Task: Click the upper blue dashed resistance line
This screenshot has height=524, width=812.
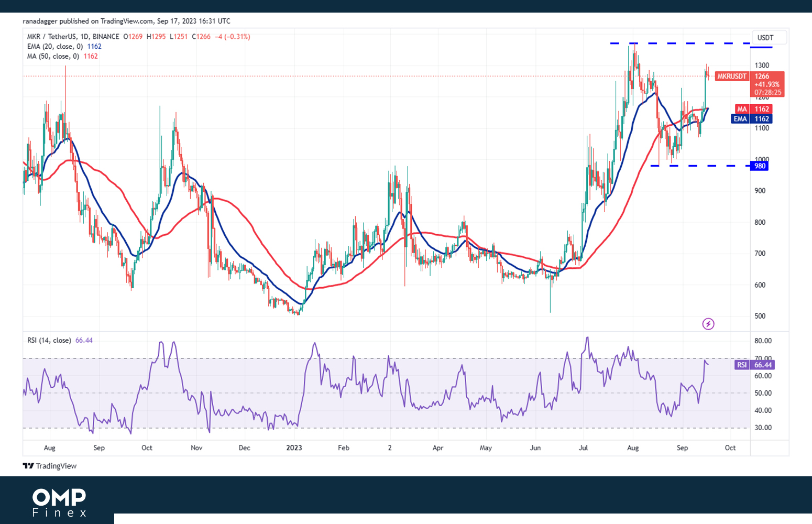Action: click(x=681, y=43)
